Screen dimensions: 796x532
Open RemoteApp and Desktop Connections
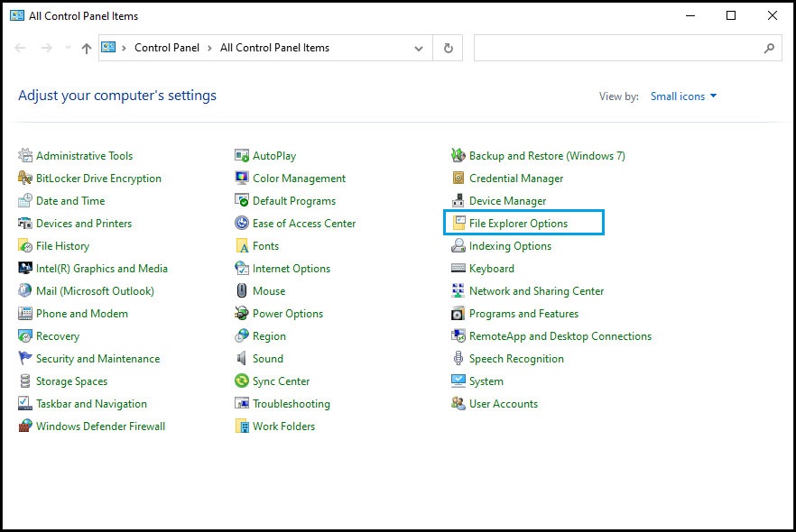coord(560,335)
